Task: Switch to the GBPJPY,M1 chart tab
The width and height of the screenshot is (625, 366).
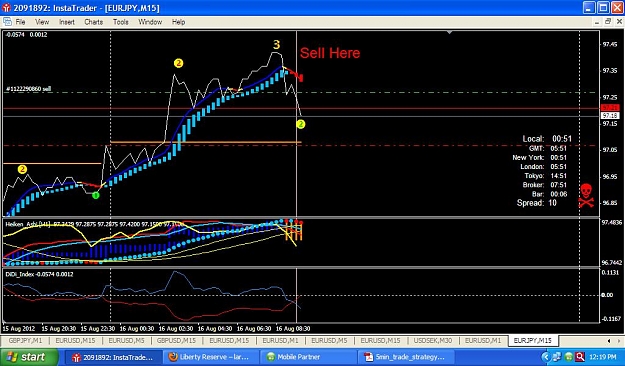Action: 25,340
